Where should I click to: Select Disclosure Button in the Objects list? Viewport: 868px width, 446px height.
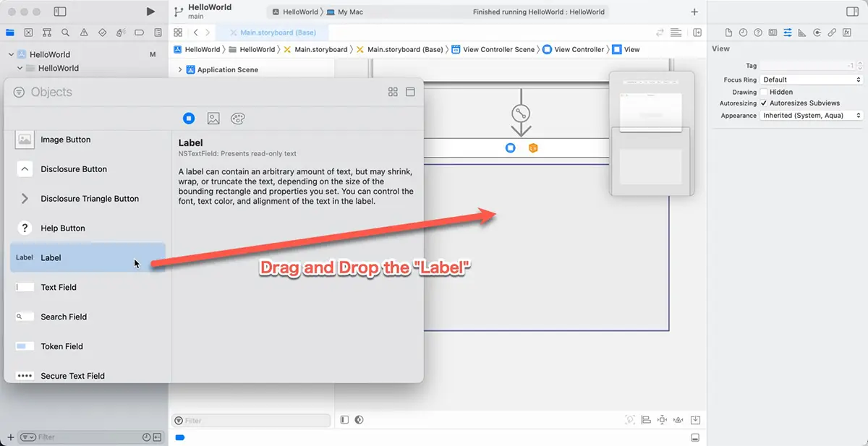click(88, 169)
